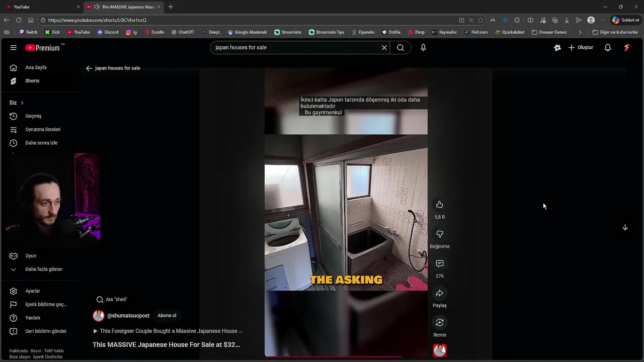The height and width of the screenshot is (362, 644).
Task: Open the Oluştur create button
Action: point(581,48)
